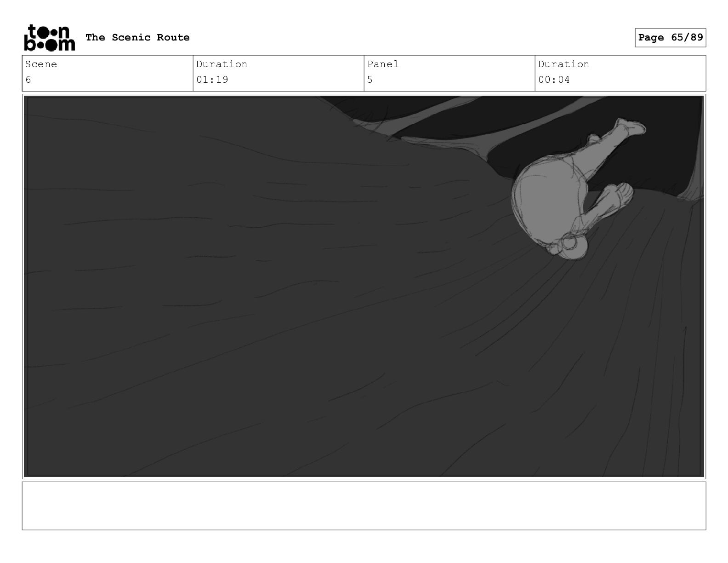Click the Toon Boom logo
728x563 pixels.
[x=49, y=37]
